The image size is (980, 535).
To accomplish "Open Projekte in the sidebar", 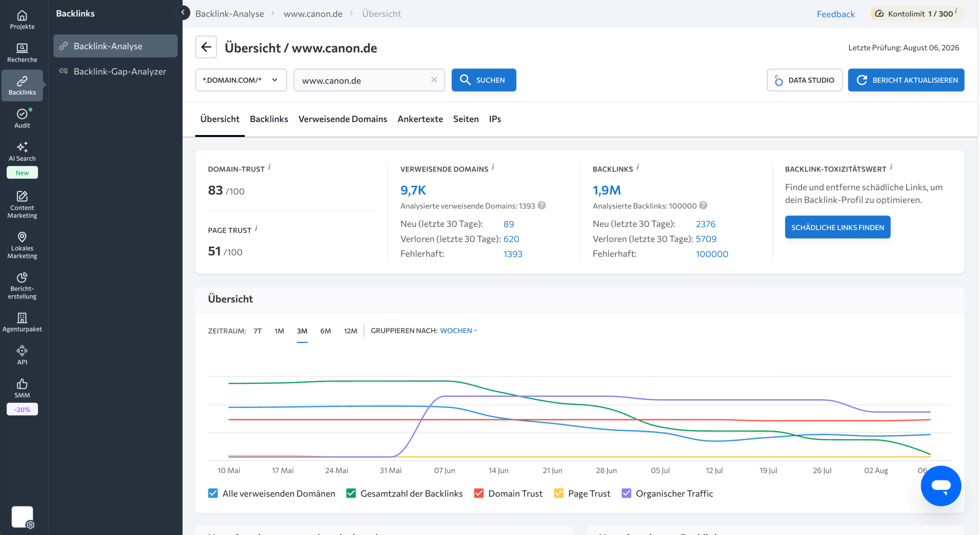I will point(22,20).
